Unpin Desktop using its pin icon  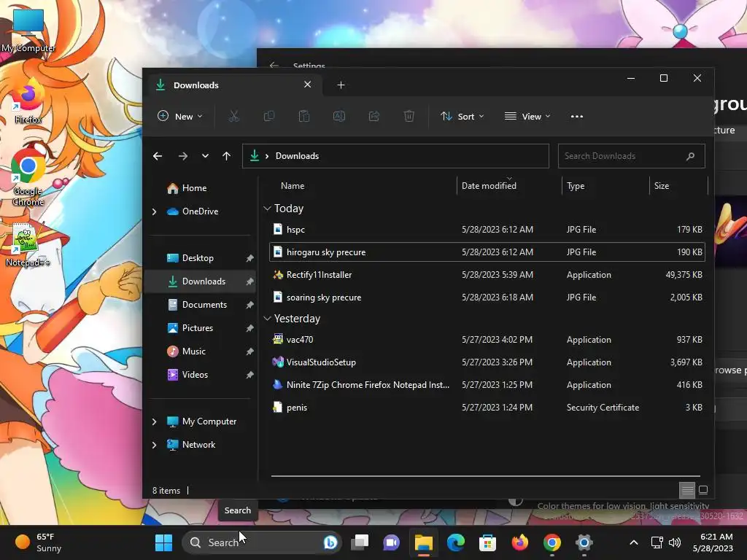249,258
